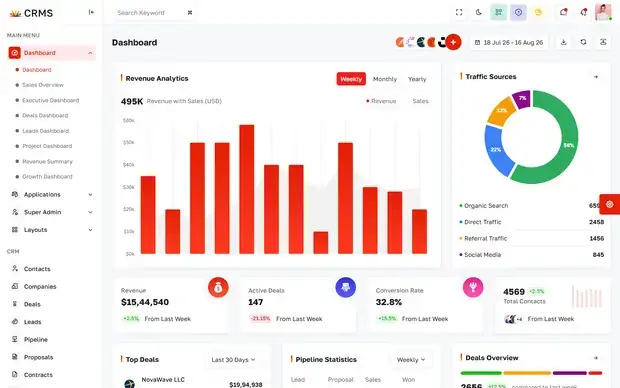Expand the Layouts menu
The height and width of the screenshot is (388, 620).
pyautogui.click(x=52, y=230)
